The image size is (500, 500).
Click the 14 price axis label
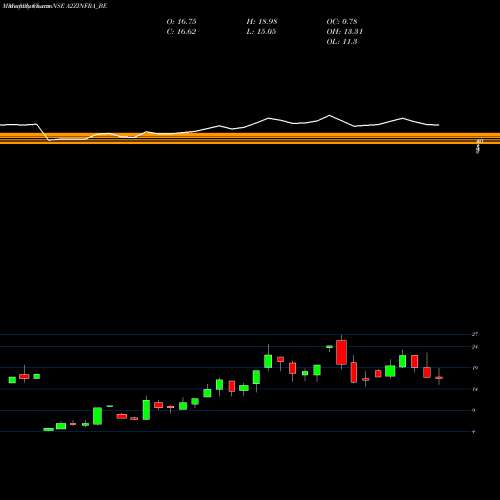coord(475,389)
